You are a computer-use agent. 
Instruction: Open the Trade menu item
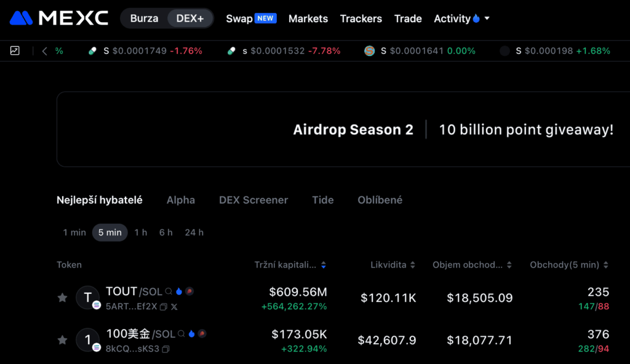408,18
